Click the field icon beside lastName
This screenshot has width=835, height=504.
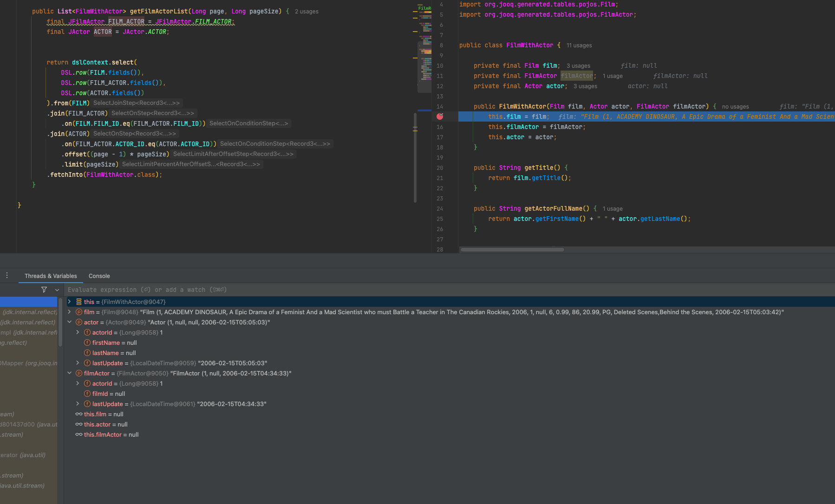tap(87, 353)
